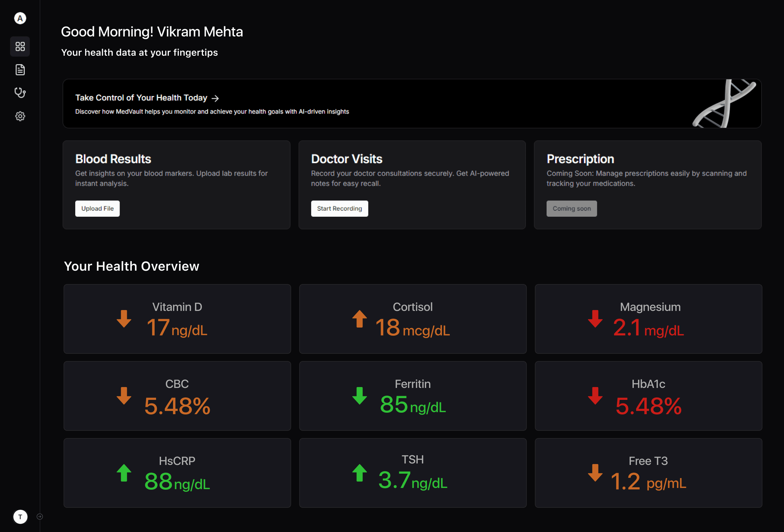Click the user avatar labeled T
The width and height of the screenshot is (784, 532).
point(20,517)
